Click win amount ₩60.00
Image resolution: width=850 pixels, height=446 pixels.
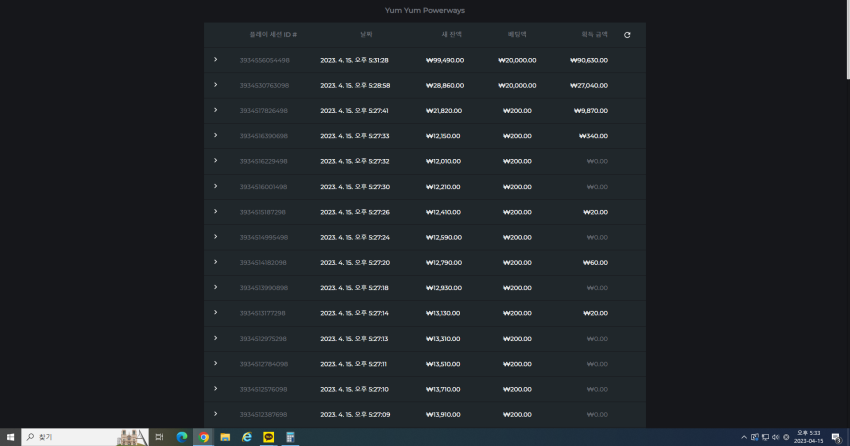595,263
